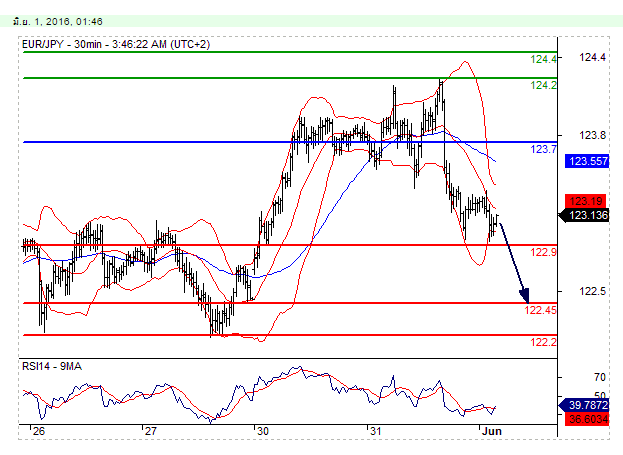623x455 pixels.
Task: Click the '27' date axis label
Action: pos(150,431)
